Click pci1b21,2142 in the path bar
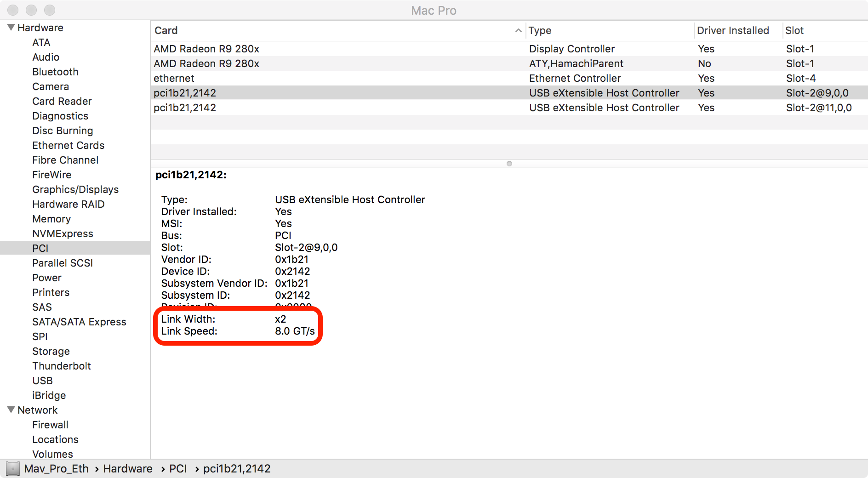Viewport: 868px width, 478px height. pyautogui.click(x=237, y=469)
